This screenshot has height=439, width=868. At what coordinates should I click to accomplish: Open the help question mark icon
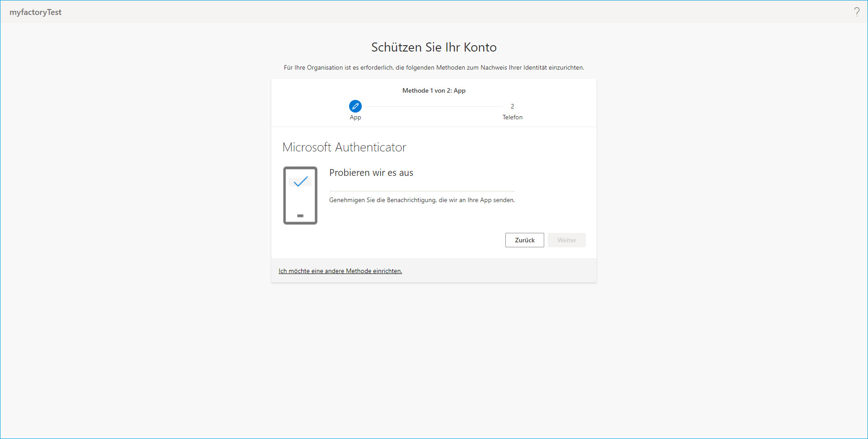(x=857, y=12)
